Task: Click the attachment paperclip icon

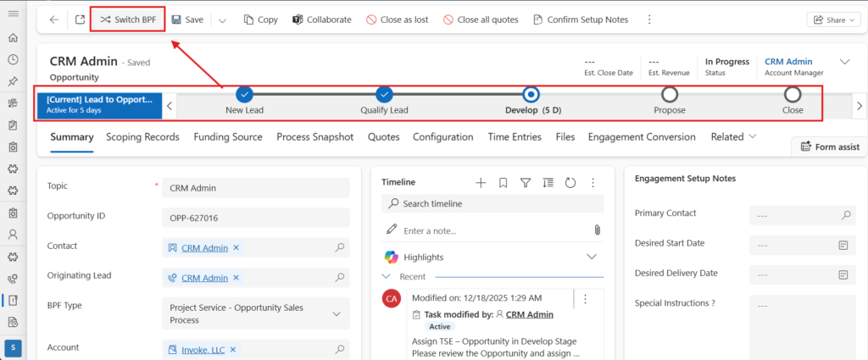Action: pos(597,230)
